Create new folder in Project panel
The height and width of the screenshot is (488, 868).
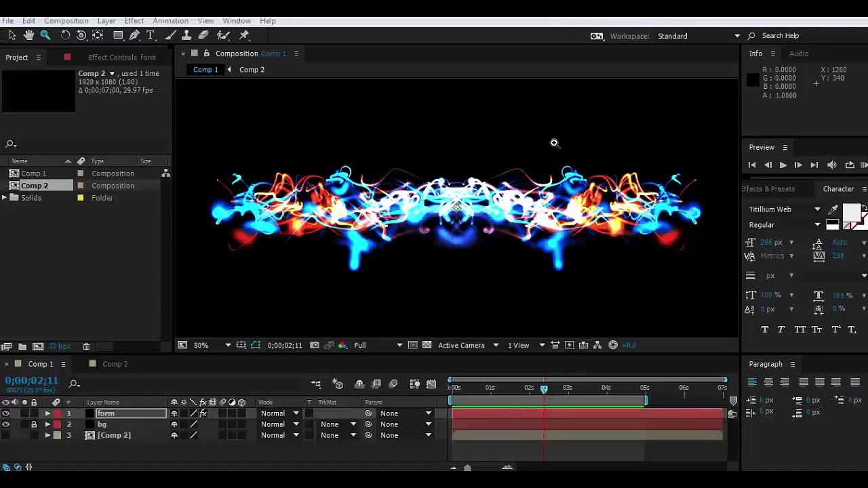pos(22,346)
